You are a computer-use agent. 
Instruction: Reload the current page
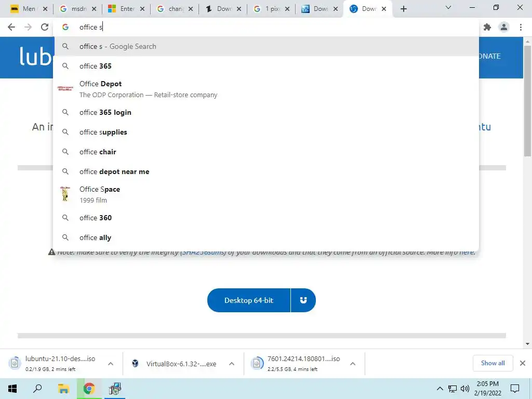point(45,27)
